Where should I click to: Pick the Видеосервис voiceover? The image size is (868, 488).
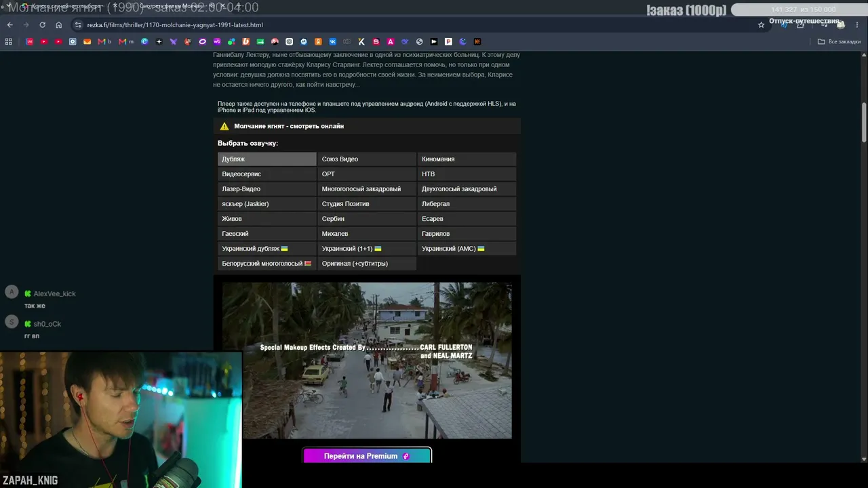tap(267, 174)
